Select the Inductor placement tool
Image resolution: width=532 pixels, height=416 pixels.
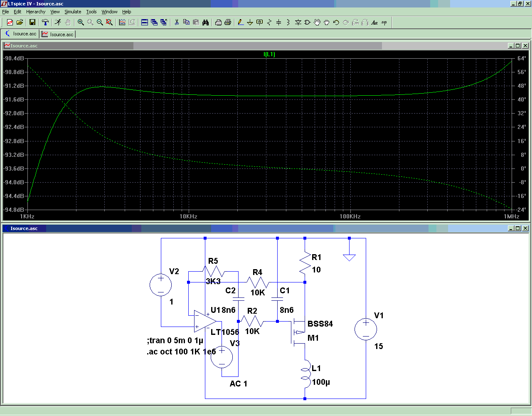click(288, 22)
